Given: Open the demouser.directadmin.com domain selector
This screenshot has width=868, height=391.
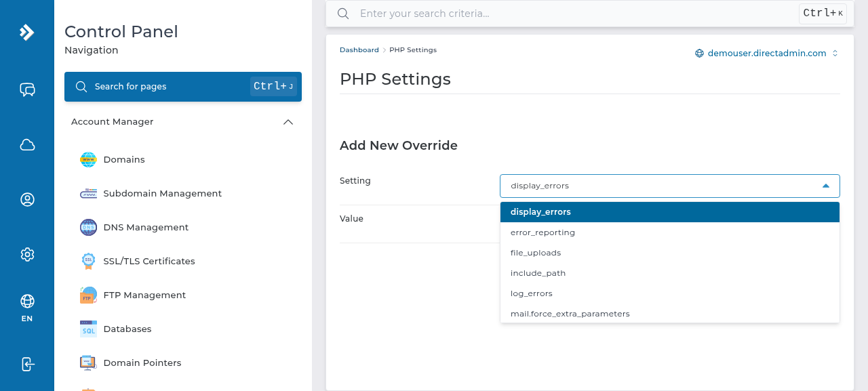Looking at the screenshot, I should (767, 54).
